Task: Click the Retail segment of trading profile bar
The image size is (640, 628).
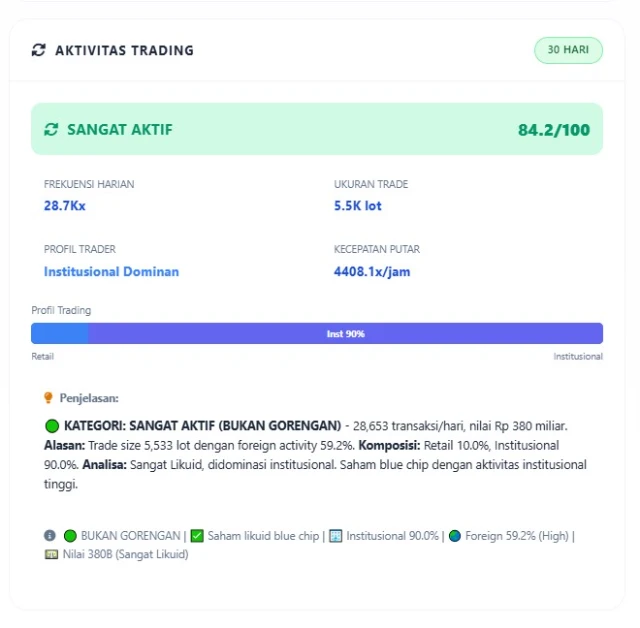Action: pyautogui.click(x=59, y=334)
